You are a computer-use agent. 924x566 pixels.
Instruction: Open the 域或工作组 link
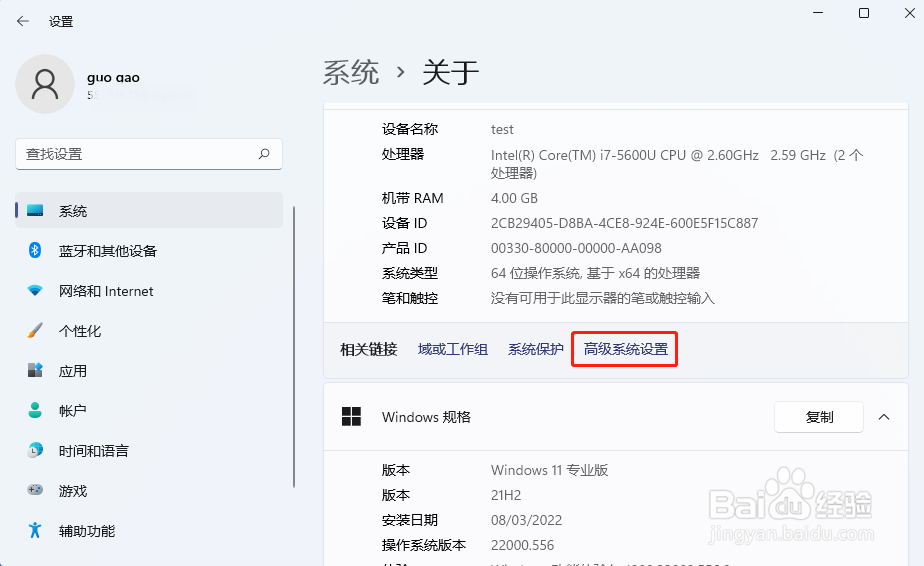point(453,349)
